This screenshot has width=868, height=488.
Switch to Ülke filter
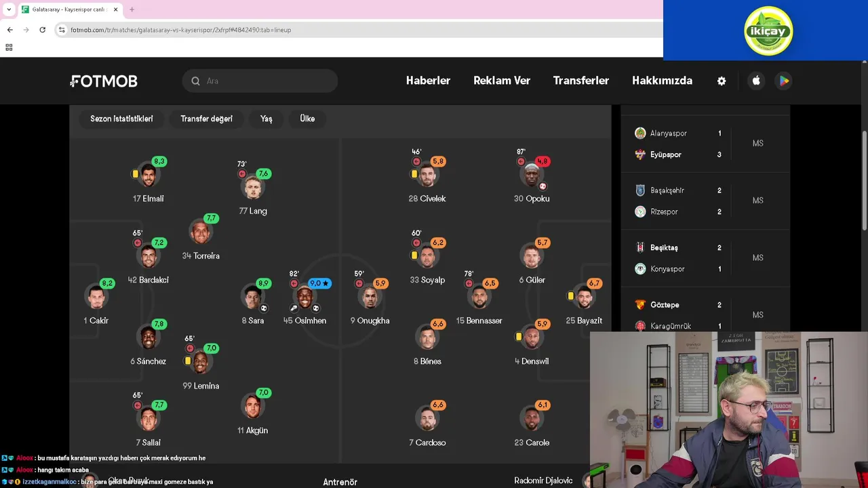(x=307, y=119)
